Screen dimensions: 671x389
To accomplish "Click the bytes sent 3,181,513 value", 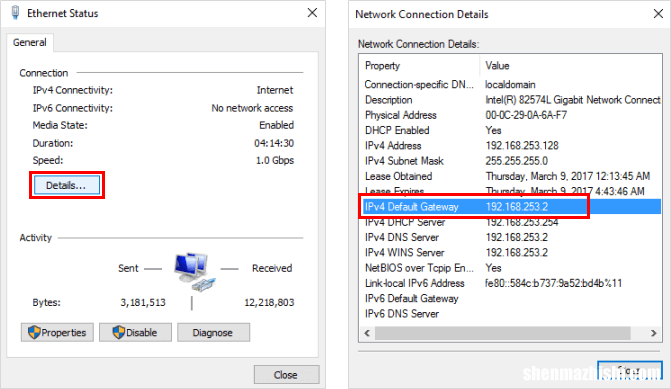I will 143,303.
